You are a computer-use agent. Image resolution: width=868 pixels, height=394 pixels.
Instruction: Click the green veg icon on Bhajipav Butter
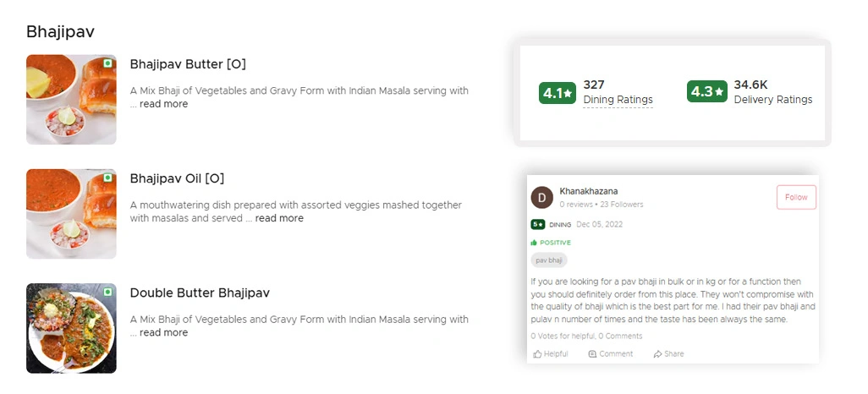pos(107,63)
